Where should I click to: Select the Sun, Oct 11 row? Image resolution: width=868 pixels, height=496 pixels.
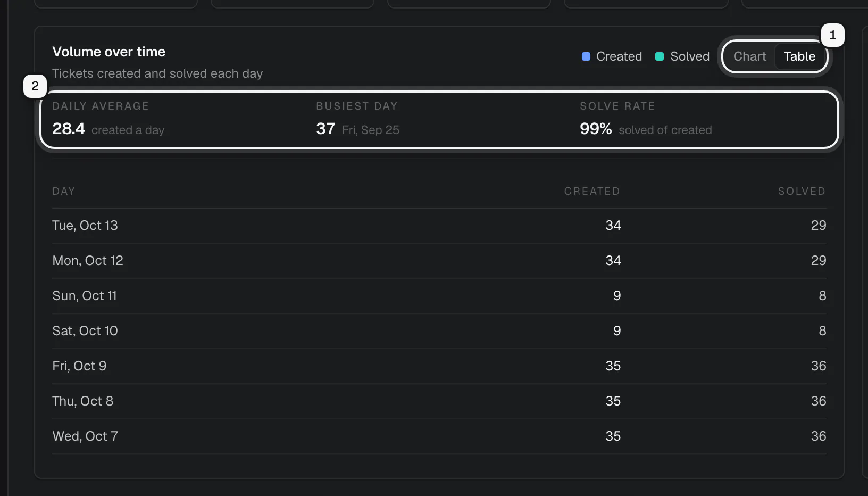439,296
